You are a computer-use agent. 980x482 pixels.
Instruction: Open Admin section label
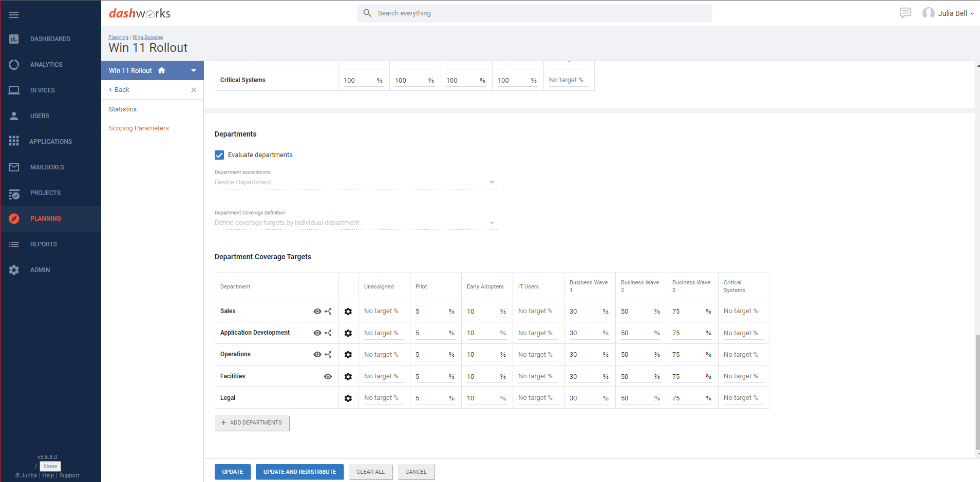pyautogui.click(x=40, y=270)
